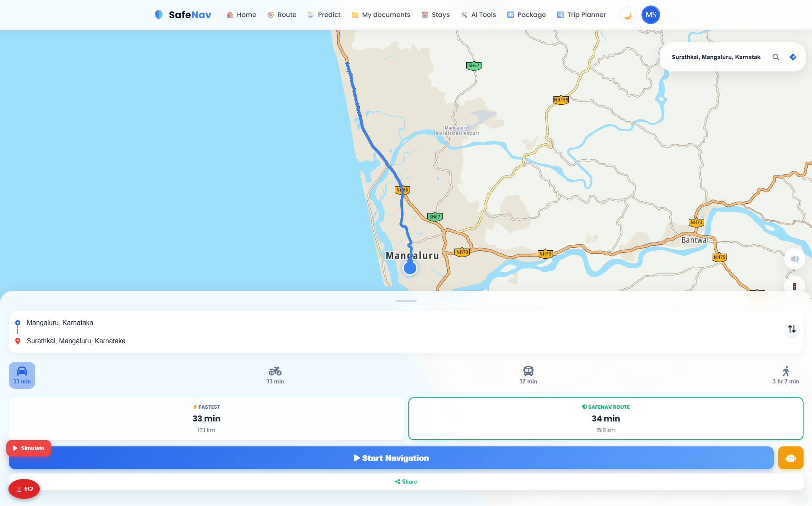Click the NH75 highway shield

pos(719,257)
